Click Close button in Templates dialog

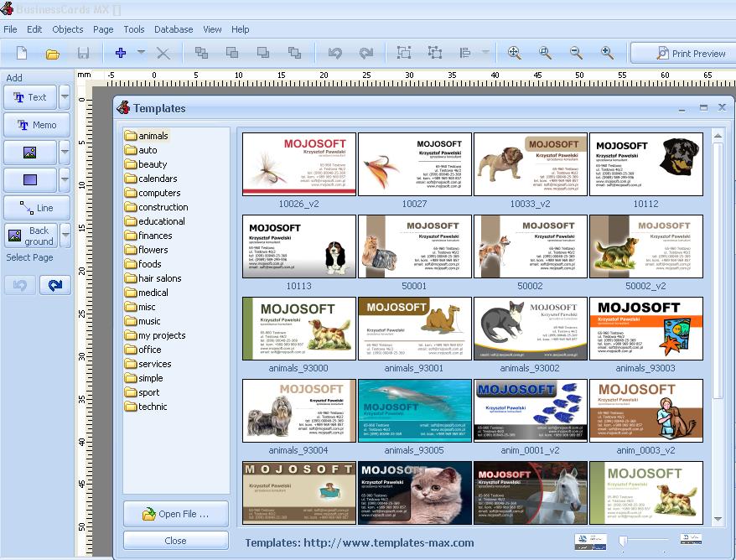175,540
